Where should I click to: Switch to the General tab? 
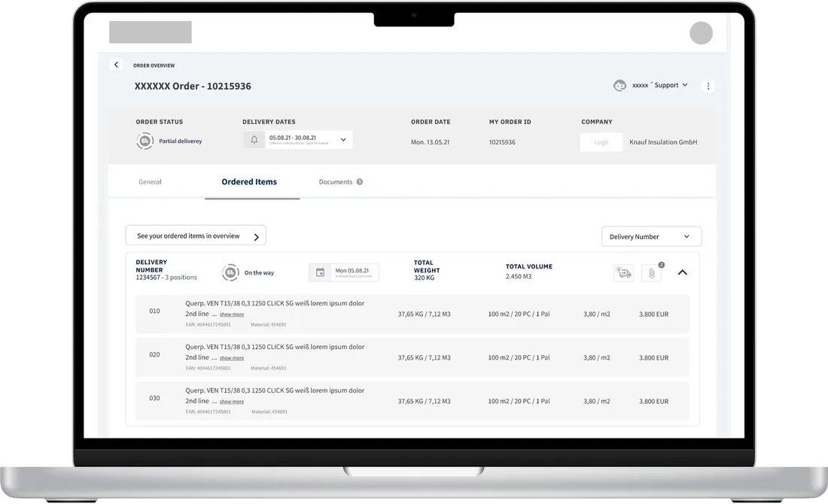point(150,182)
